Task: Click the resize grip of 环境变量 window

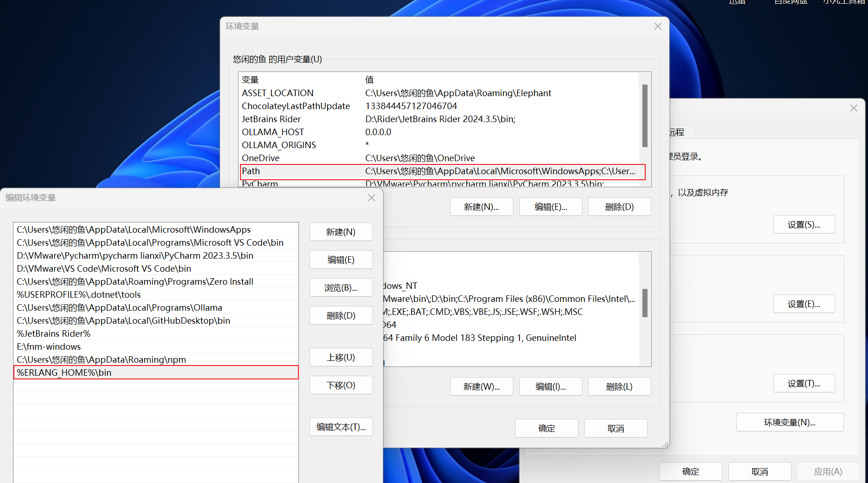Action: coord(666,444)
